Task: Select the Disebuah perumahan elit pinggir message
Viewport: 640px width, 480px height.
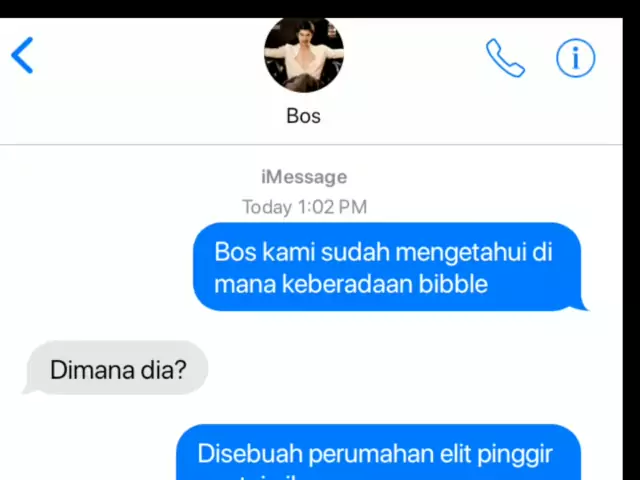Action: click(x=378, y=452)
